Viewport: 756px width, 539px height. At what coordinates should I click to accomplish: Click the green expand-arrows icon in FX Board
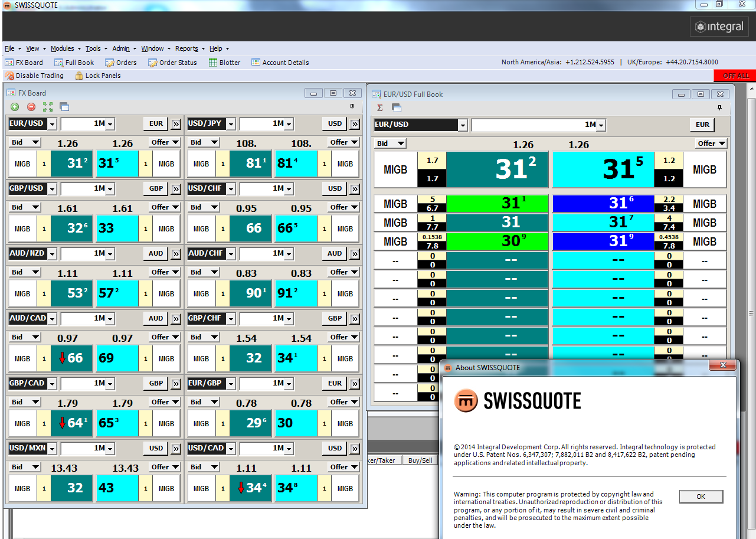(x=48, y=107)
